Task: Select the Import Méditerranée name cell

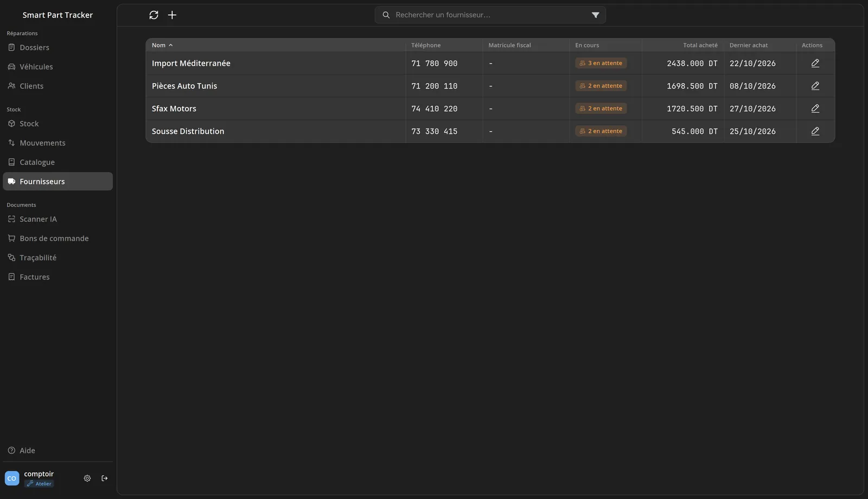Action: point(276,63)
